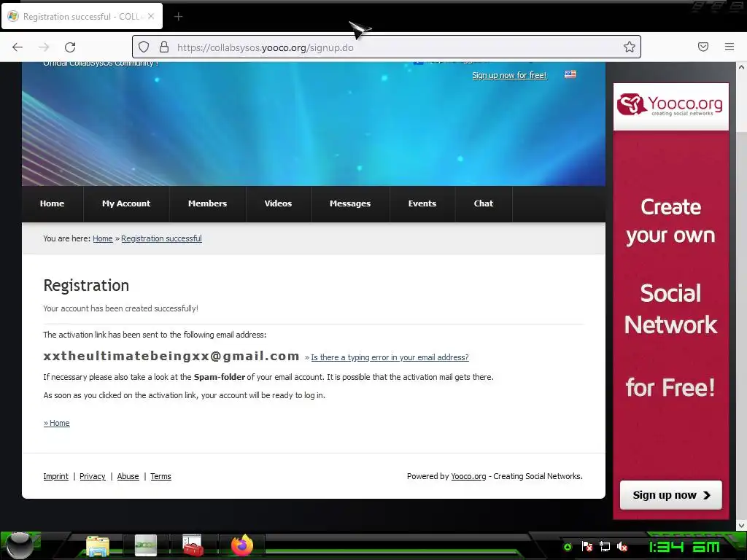747x560 pixels.
Task: Click the Yooco.org 'Powered by' link
Action: (469, 476)
